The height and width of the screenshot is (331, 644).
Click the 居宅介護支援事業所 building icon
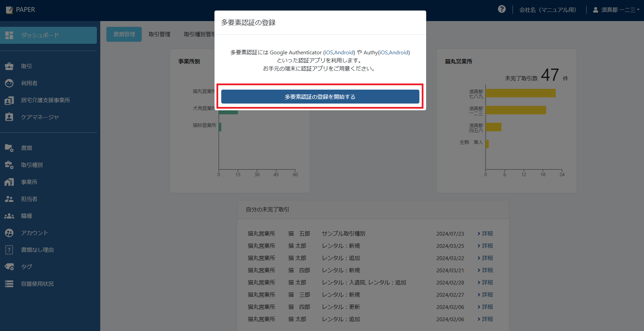click(x=9, y=100)
